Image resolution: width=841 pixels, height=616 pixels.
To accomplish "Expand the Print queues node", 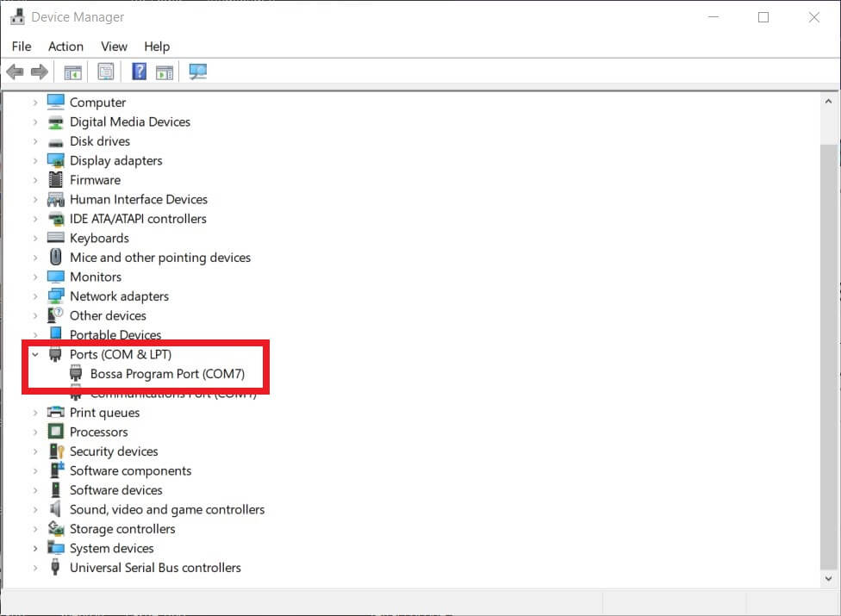I will click(x=35, y=413).
